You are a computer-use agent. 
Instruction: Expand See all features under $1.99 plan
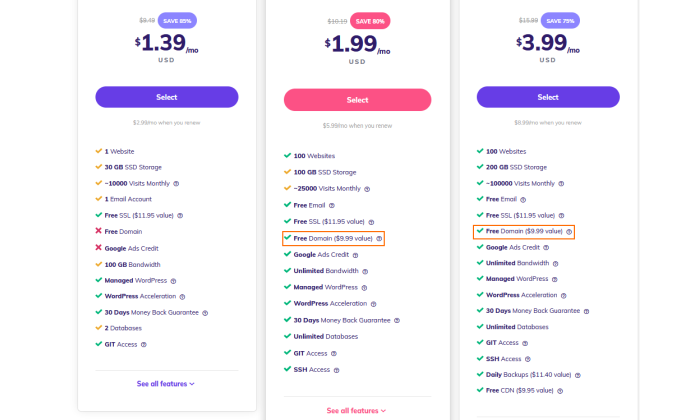(x=356, y=411)
